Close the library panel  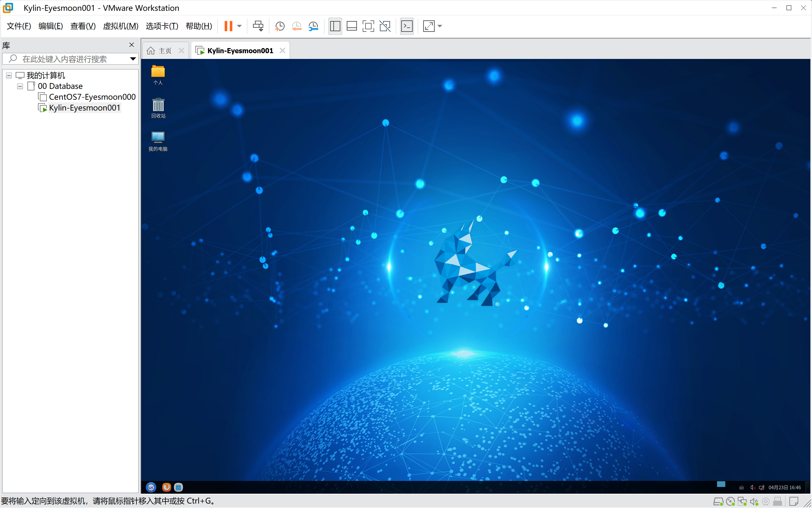(x=132, y=45)
